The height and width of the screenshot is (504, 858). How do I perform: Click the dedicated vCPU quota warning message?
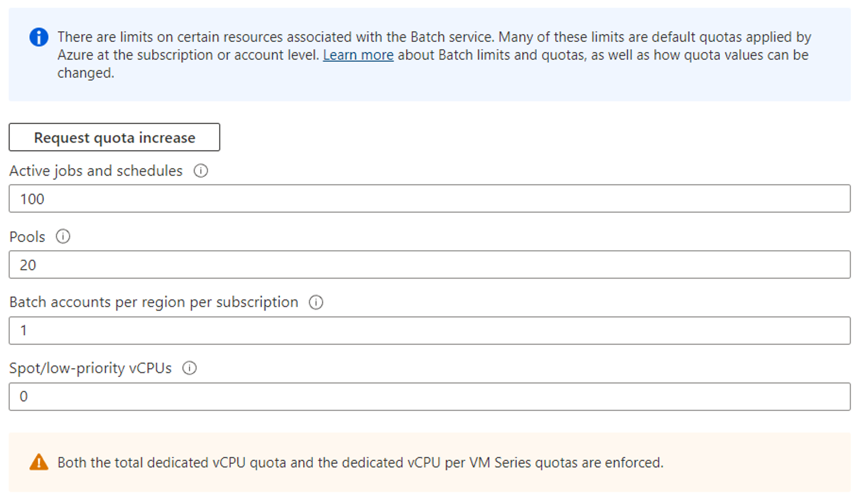pyautogui.click(x=360, y=462)
